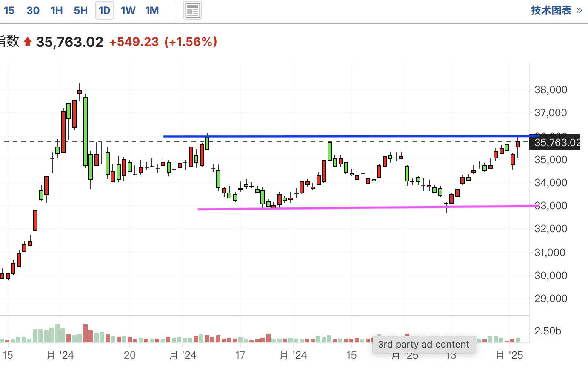Image resolution: width=588 pixels, height=368 pixels.
Task: Click the 3rd party ad content tooltip
Action: click(424, 344)
